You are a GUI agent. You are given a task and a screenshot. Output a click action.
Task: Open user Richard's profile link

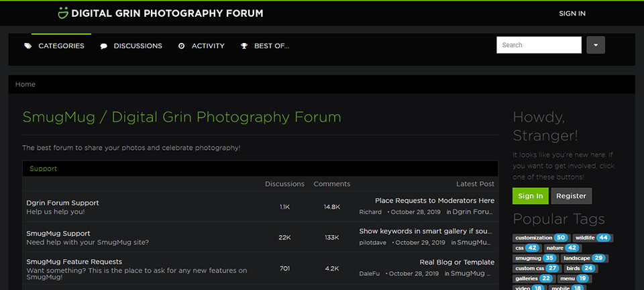pos(370,212)
